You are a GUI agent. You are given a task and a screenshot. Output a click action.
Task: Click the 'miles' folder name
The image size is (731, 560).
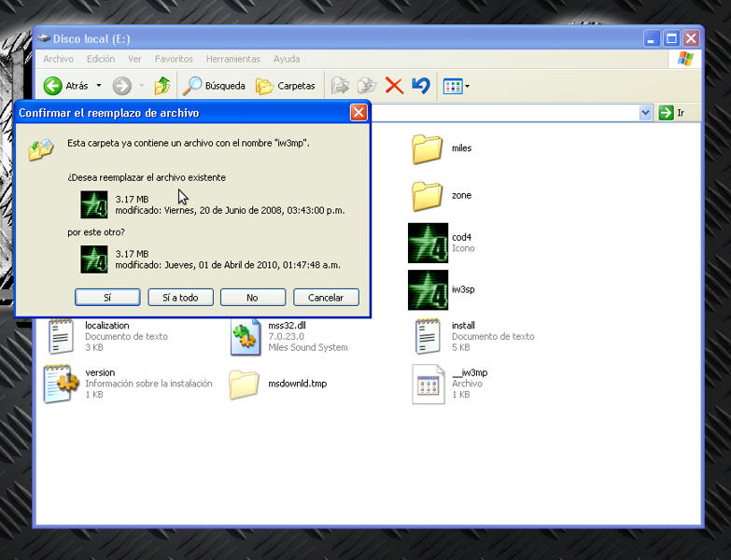[461, 148]
